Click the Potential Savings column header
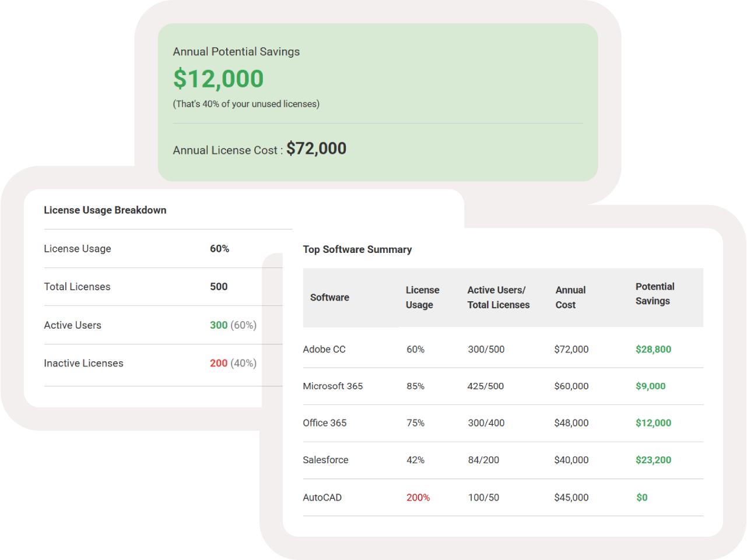This screenshot has height=560, width=747. tap(655, 294)
